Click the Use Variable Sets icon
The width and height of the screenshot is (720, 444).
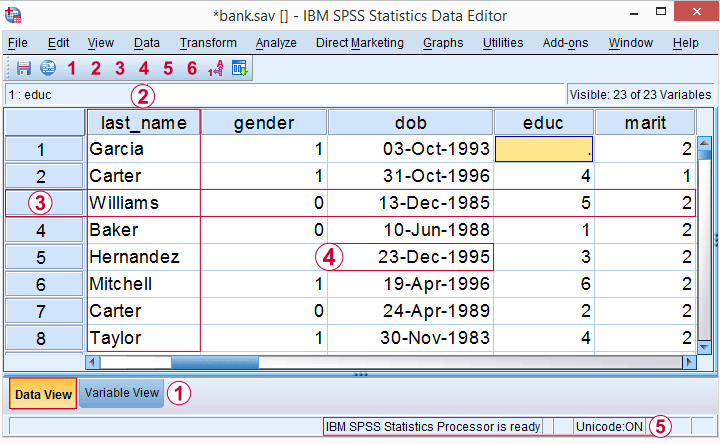[240, 68]
